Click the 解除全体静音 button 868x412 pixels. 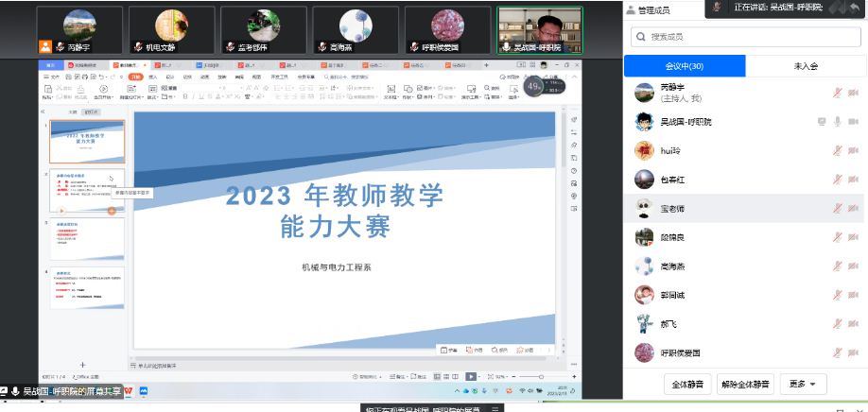tap(745, 384)
